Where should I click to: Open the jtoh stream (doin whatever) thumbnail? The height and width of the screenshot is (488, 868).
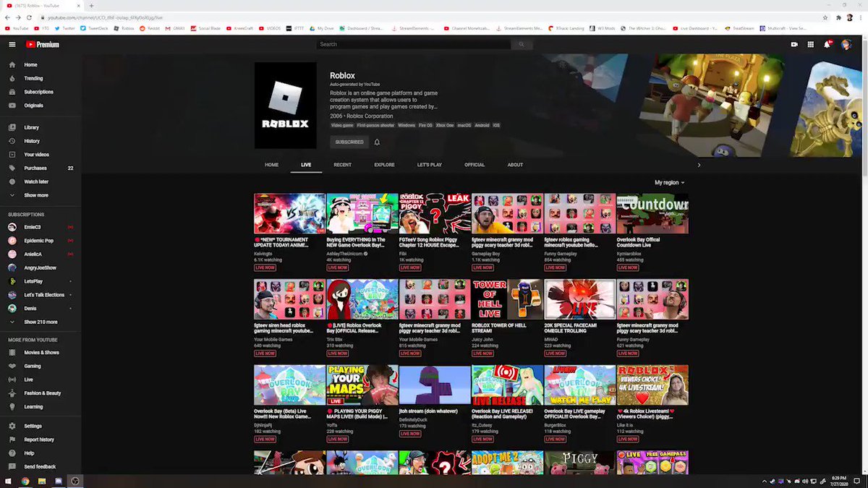click(x=435, y=385)
